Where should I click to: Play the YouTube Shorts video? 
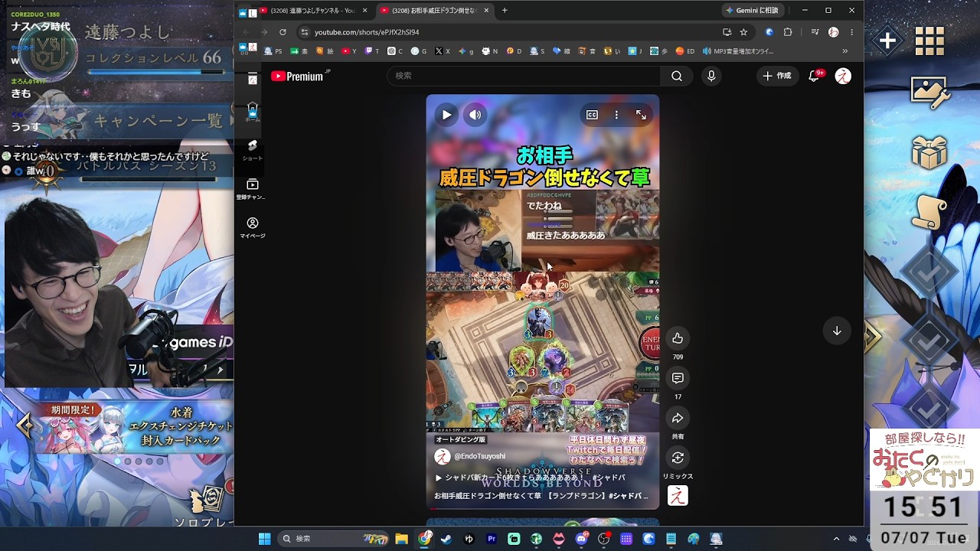pyautogui.click(x=446, y=115)
